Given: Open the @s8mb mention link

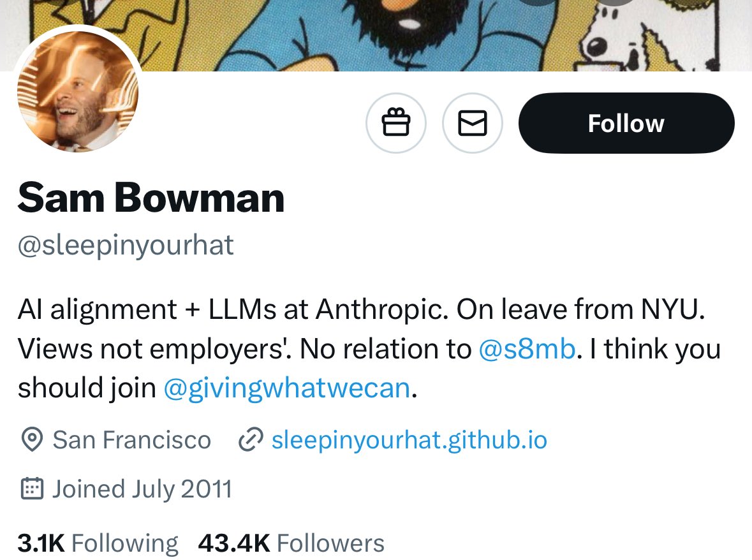Looking at the screenshot, I should tap(526, 349).
